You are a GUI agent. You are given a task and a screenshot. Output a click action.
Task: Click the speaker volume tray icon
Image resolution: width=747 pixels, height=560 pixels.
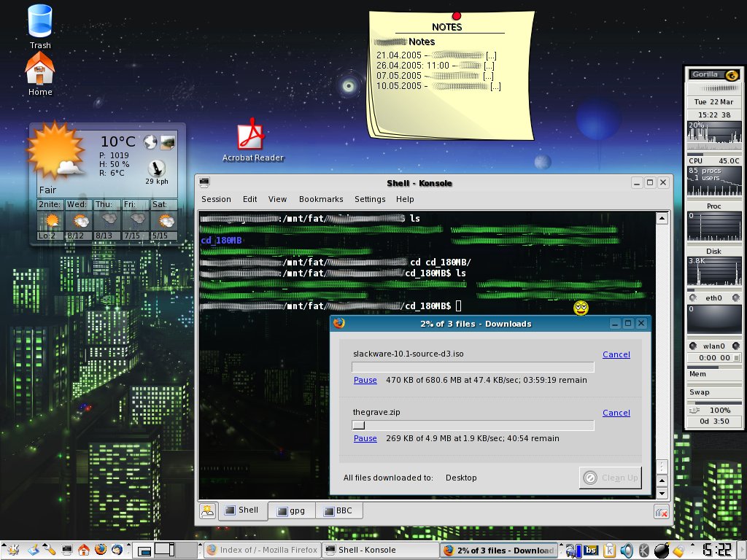pyautogui.click(x=627, y=551)
